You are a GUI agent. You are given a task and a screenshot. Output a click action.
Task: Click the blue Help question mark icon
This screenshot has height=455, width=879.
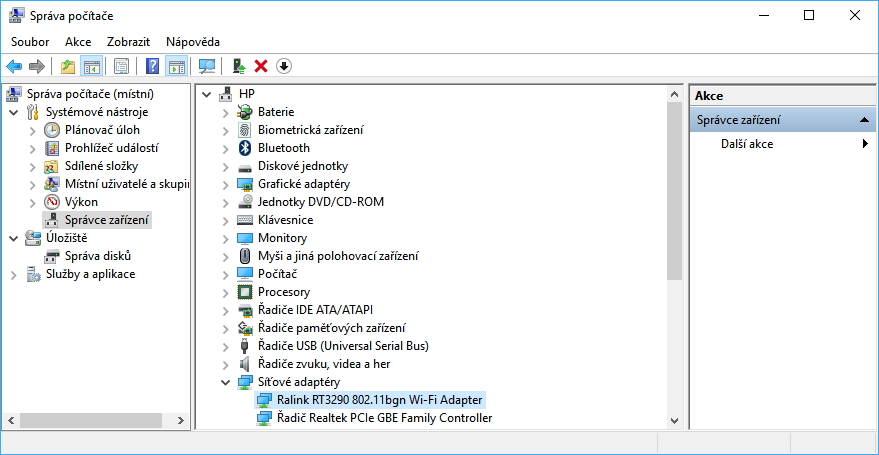click(x=152, y=67)
